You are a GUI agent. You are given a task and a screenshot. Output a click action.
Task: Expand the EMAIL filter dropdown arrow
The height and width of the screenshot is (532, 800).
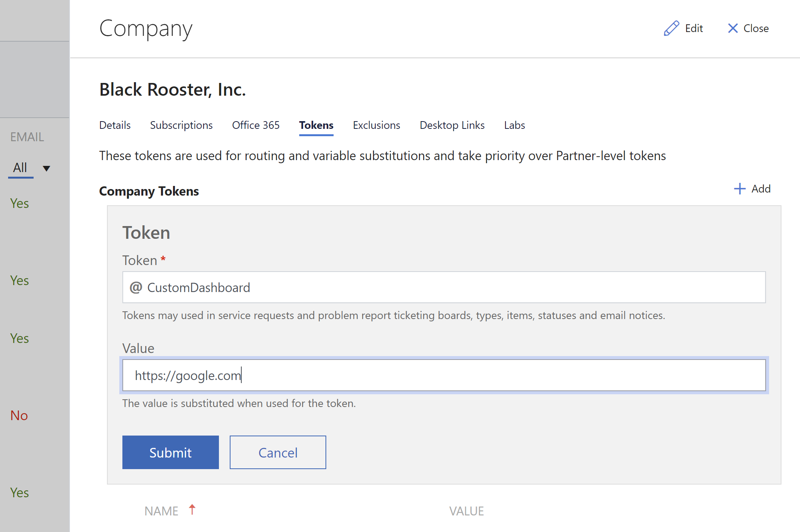click(46, 168)
